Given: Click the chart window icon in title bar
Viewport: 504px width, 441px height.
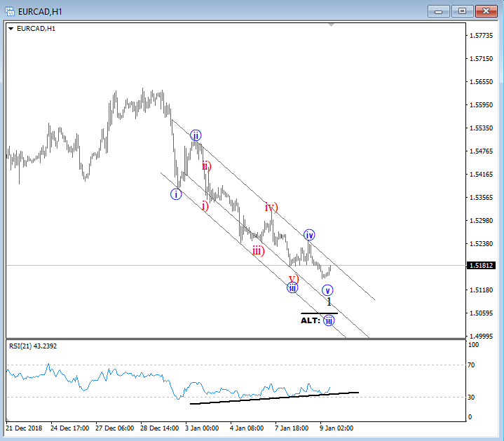Looking at the screenshot, I should (10, 11).
